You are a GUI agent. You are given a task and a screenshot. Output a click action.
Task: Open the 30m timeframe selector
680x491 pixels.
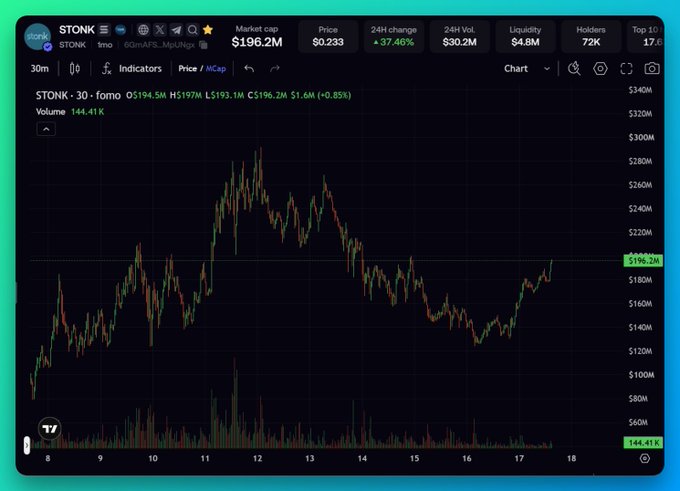click(39, 69)
